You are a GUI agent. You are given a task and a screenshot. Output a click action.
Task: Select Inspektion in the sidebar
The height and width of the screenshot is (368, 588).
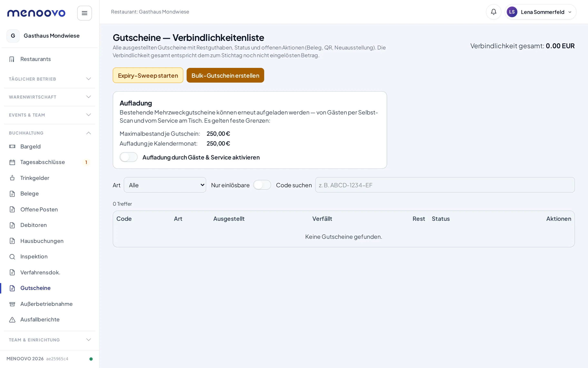50,257
